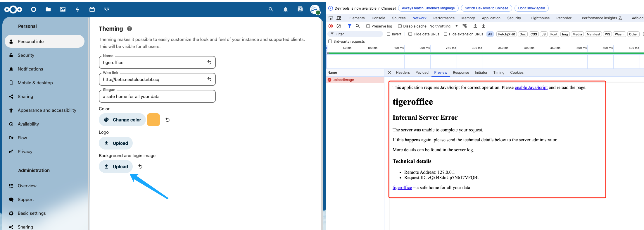Click Switch DevTools to Chinese
The height and width of the screenshot is (230, 644).
pos(486,8)
